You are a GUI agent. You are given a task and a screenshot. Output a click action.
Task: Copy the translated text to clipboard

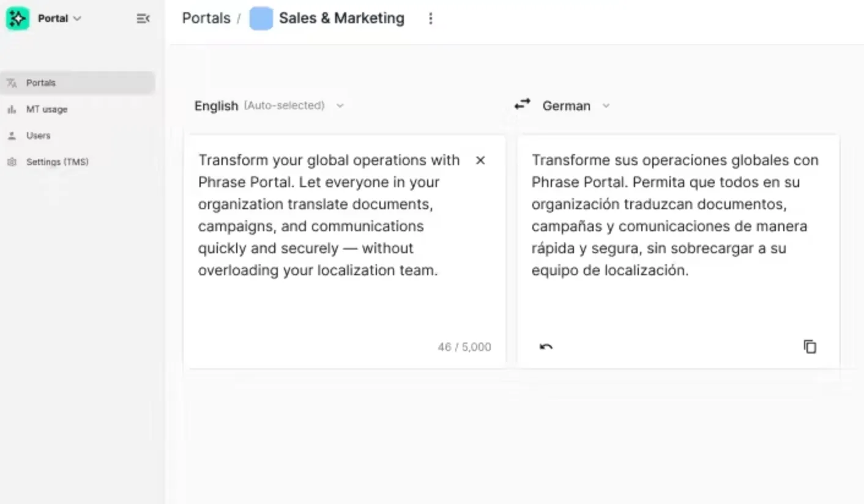[810, 347]
